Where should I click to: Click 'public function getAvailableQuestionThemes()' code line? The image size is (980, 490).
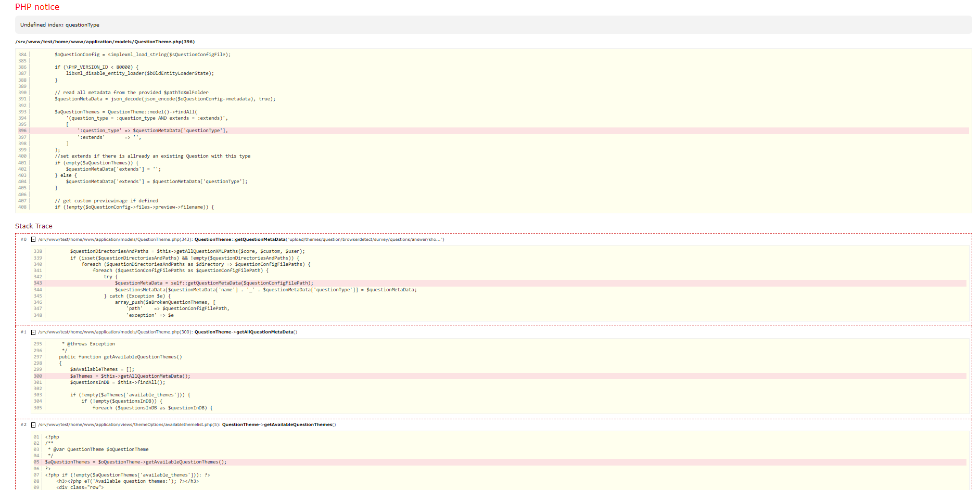[x=120, y=357]
